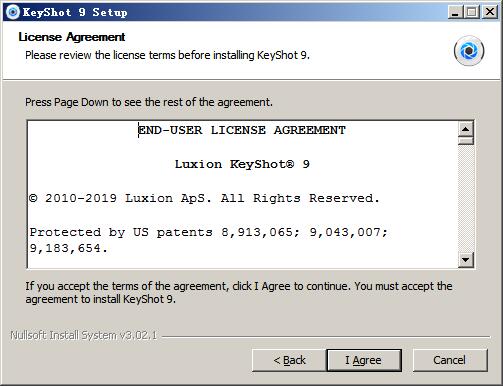Maximize the KeyShot 9 Setup window
This screenshot has height=386, width=503.
[x=471, y=12]
